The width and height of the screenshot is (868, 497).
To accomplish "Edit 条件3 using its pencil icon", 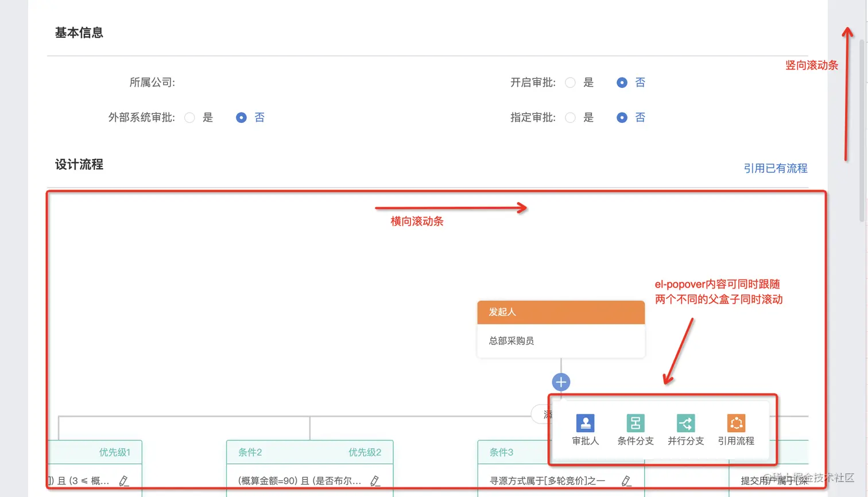I will tap(626, 481).
